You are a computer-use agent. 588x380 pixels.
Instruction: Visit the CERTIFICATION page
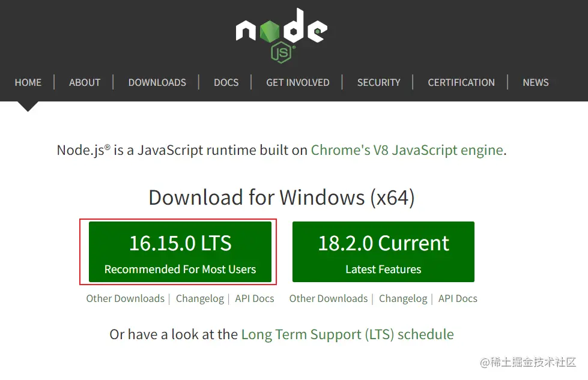pyautogui.click(x=461, y=82)
